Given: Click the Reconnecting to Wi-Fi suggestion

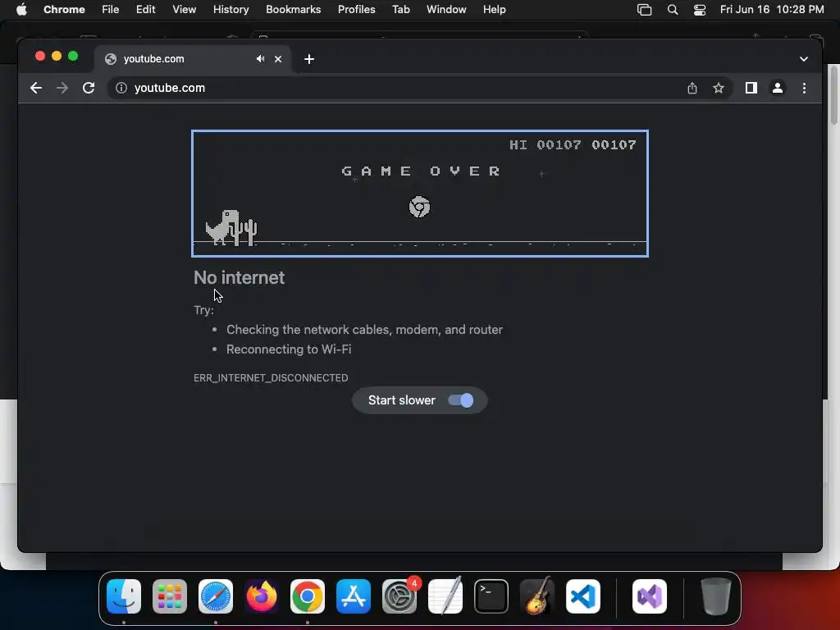Looking at the screenshot, I should point(289,349).
